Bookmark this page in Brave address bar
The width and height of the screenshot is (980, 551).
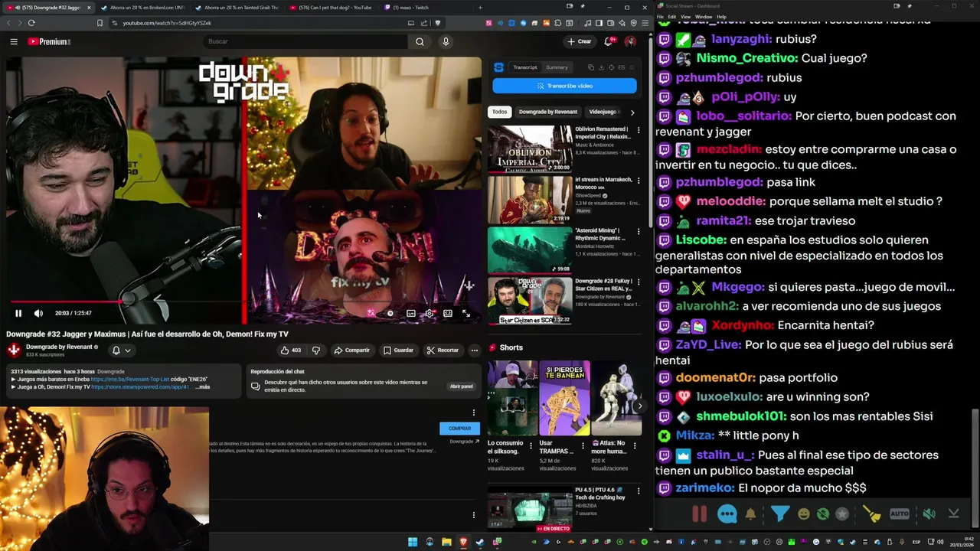(x=100, y=23)
